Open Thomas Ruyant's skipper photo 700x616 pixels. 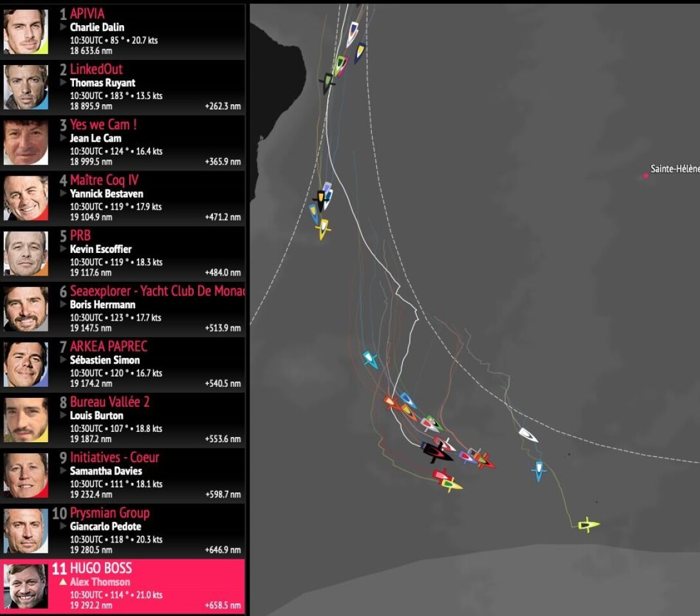26,88
